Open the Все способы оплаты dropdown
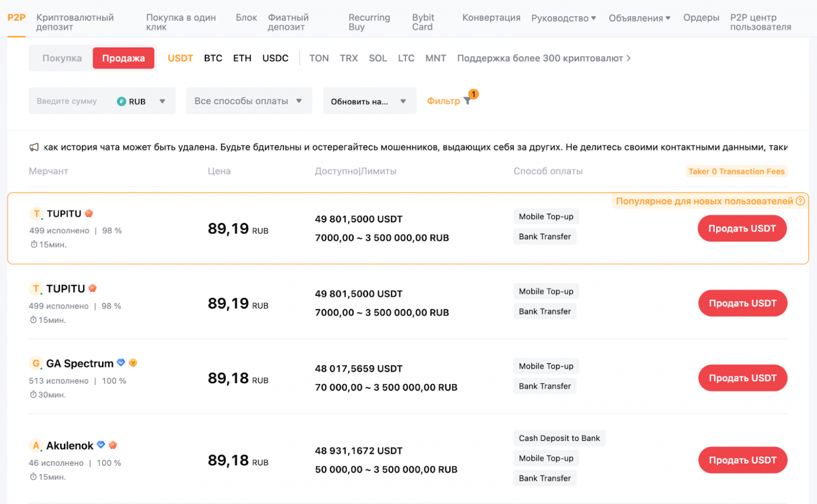Viewport: 817px width, 504px height. pos(248,100)
